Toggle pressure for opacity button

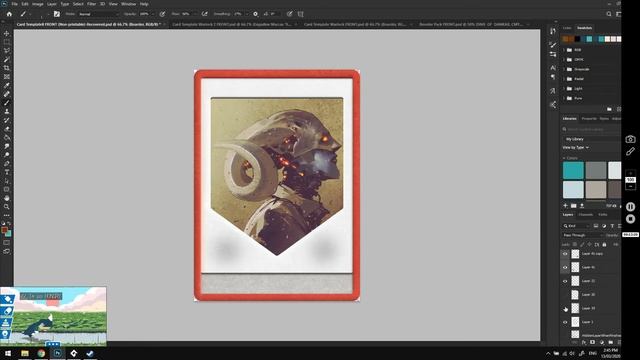pos(162,14)
